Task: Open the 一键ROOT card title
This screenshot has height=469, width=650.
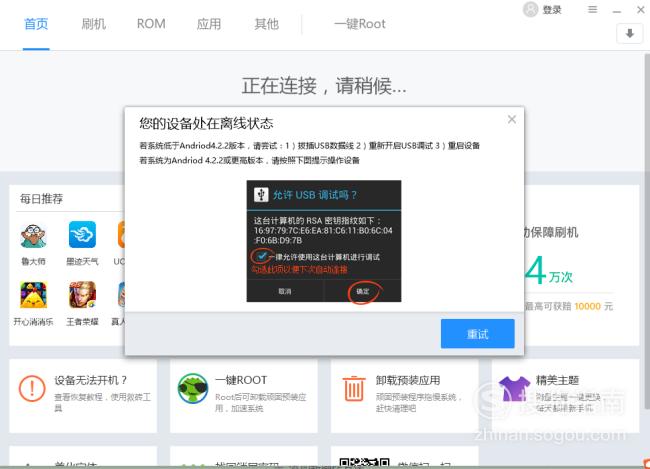Action: click(241, 380)
